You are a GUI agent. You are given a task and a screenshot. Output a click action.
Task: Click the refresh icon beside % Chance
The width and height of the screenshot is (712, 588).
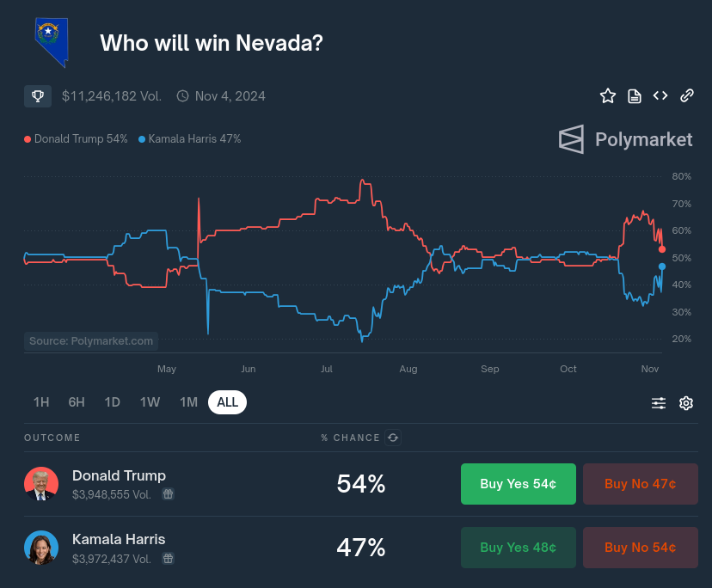[393, 438]
